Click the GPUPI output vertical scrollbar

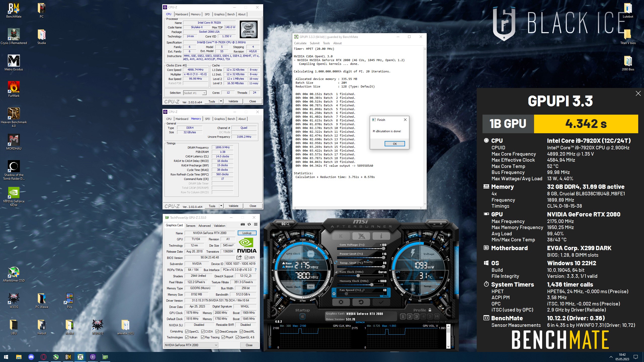425,126
